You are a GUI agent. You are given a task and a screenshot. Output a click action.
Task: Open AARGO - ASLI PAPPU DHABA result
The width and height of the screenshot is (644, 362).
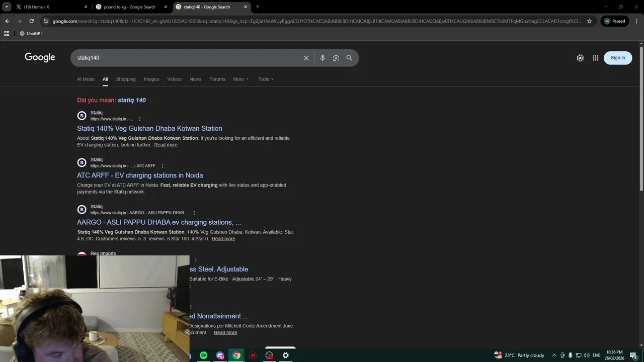point(159,222)
